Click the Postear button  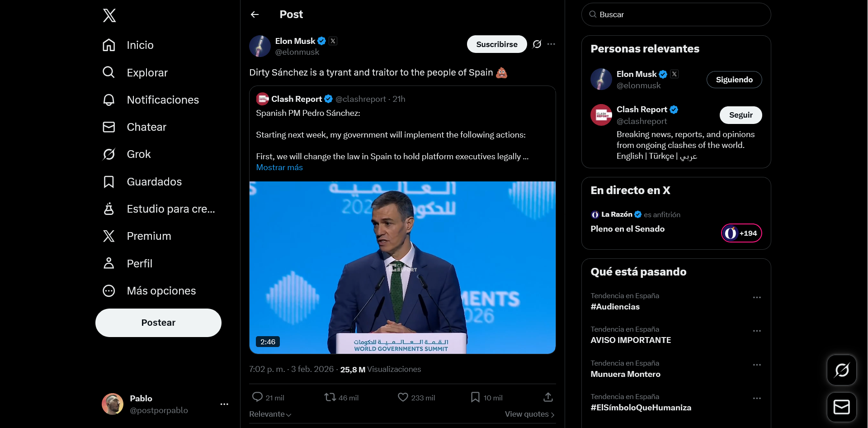tap(158, 323)
